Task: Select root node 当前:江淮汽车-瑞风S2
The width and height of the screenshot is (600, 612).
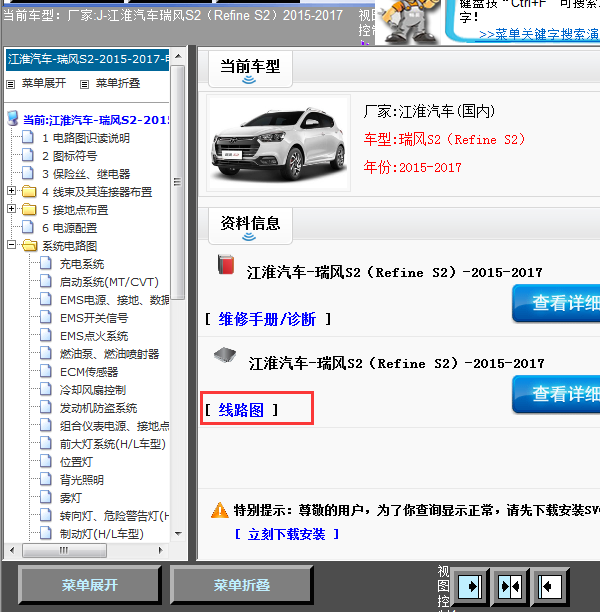Action: tap(96, 120)
